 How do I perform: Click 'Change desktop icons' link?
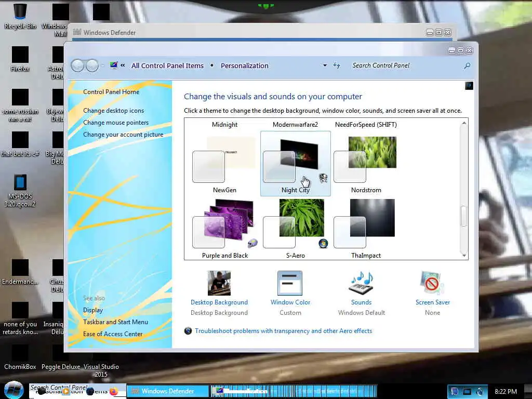tap(113, 111)
